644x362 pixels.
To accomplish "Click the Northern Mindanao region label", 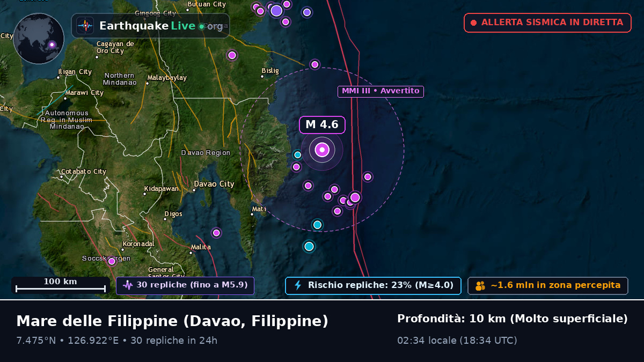I will (x=119, y=79).
